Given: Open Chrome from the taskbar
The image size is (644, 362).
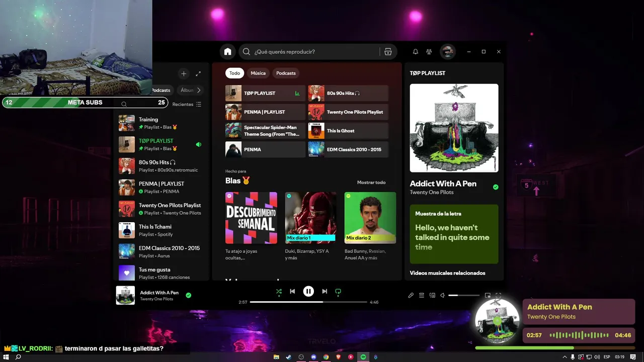Looking at the screenshot, I should coord(326,357).
